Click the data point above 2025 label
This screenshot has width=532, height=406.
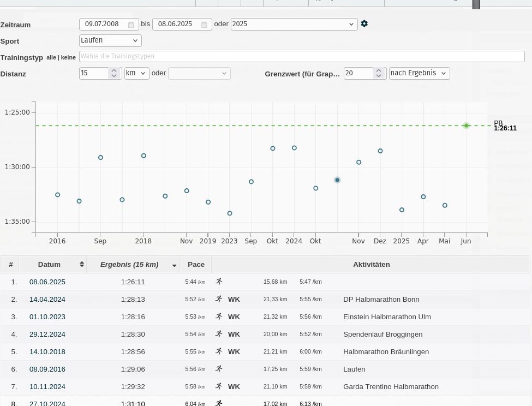point(402,210)
